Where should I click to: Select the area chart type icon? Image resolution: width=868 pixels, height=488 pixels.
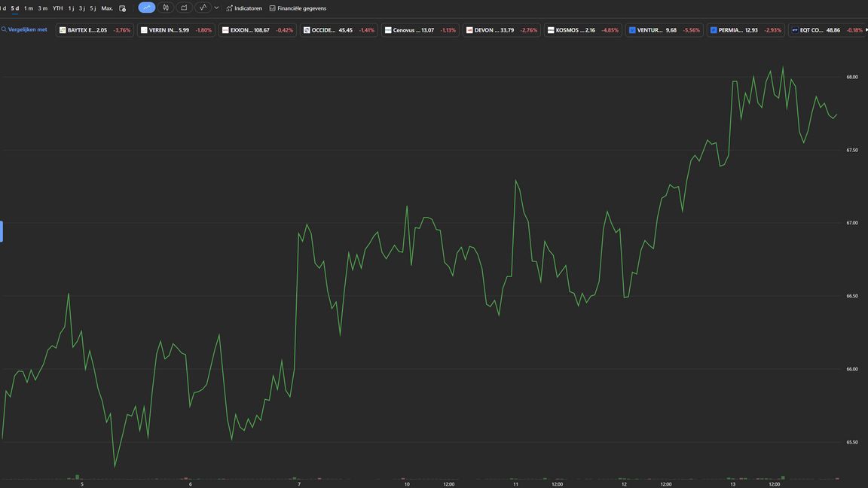pos(184,8)
